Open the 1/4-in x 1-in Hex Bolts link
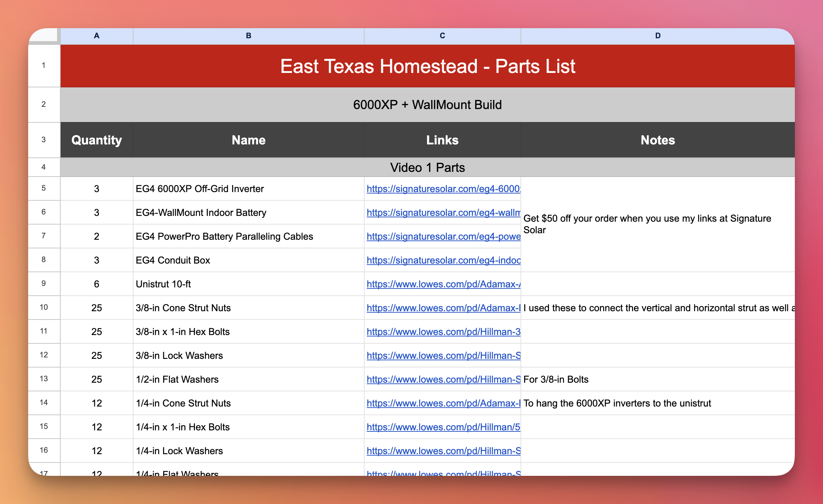The height and width of the screenshot is (504, 823). [x=443, y=427]
